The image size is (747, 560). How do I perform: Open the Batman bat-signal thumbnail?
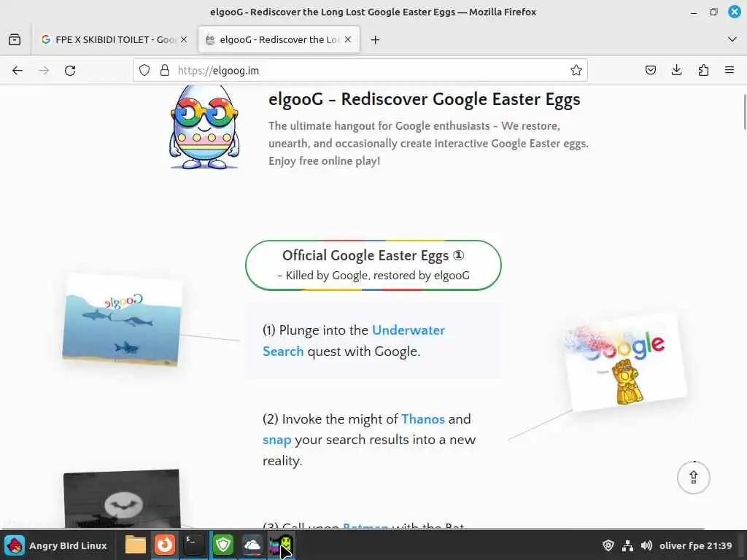[122, 499]
